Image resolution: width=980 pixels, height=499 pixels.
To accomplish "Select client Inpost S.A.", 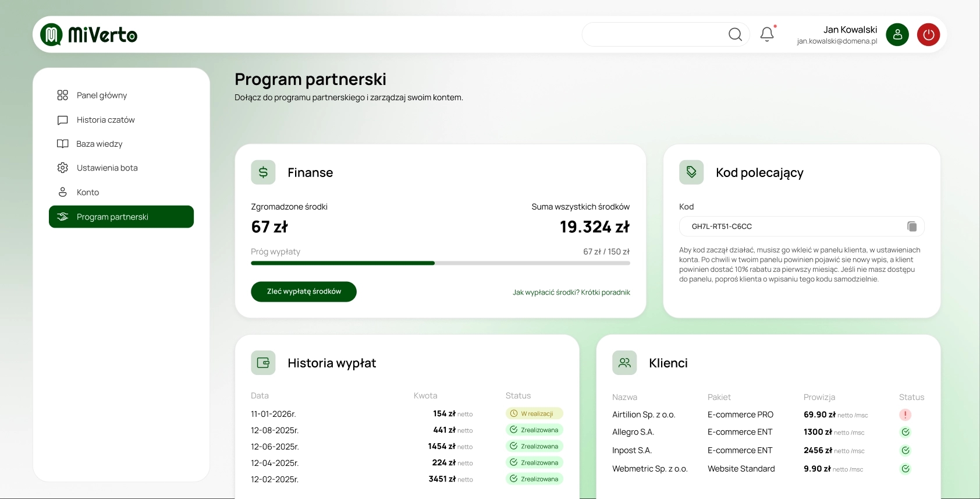I will coord(632,450).
